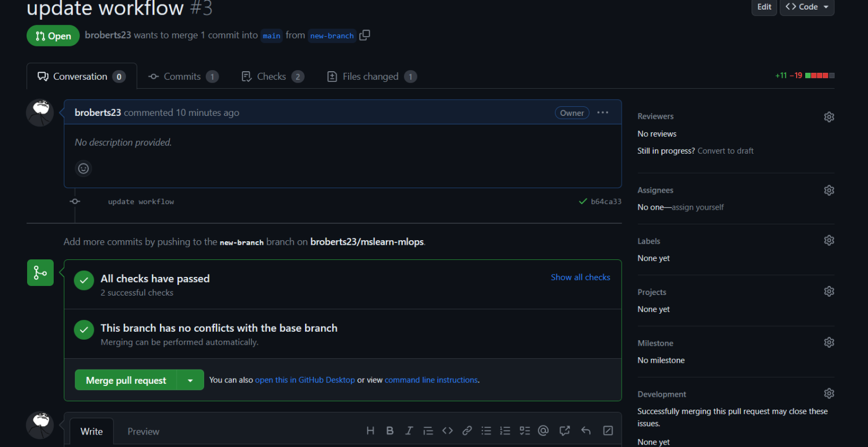
Task: Click the Edit title button
Action: tap(764, 7)
